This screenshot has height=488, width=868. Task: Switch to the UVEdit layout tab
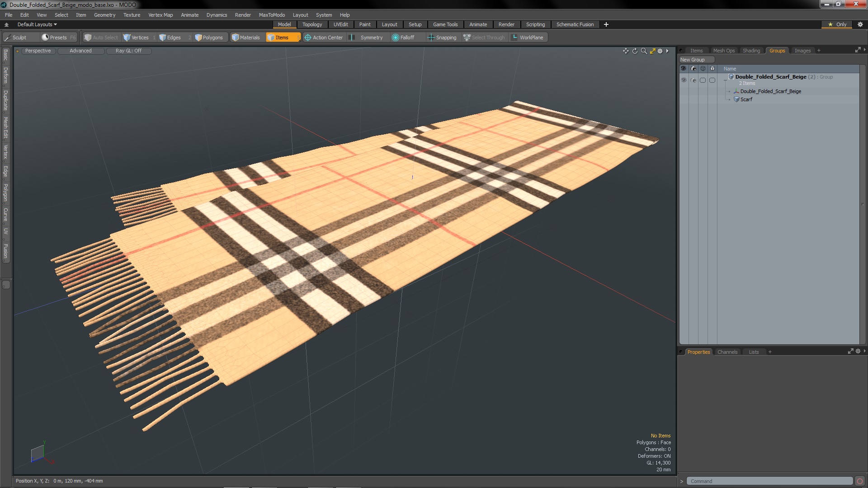tap(340, 24)
